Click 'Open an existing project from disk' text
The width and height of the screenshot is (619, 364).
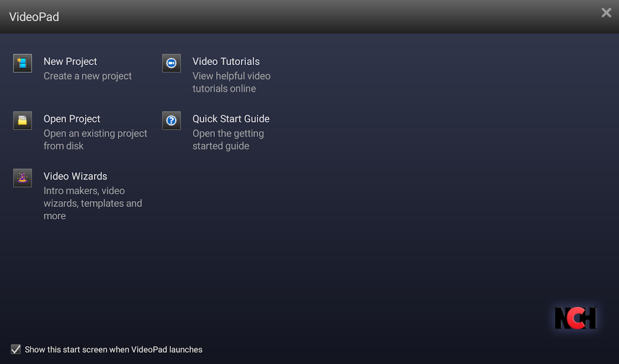pos(96,140)
